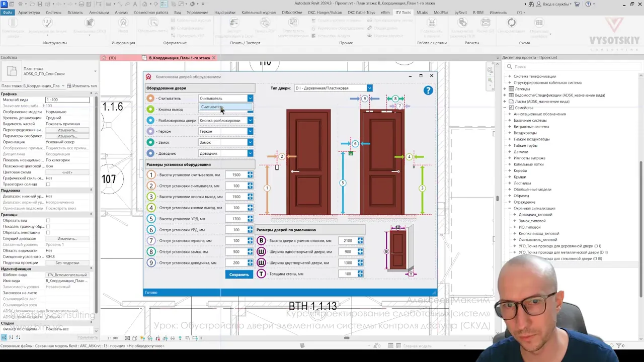Click the red Замок circle icon
The image size is (644, 362).
pyautogui.click(x=150, y=142)
